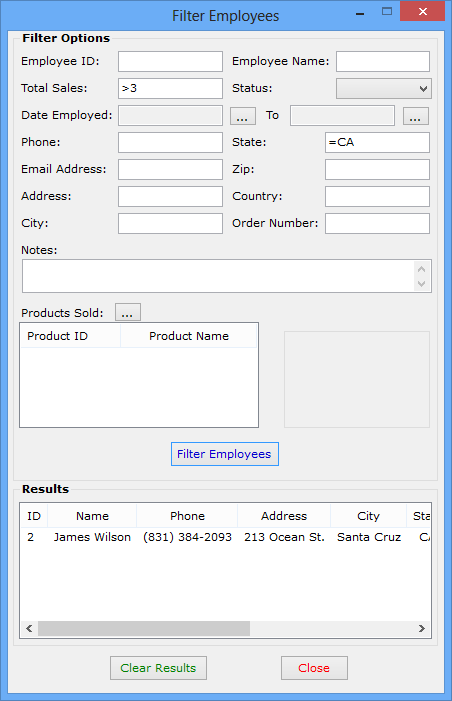452x701 pixels.
Task: Click the ID cell showing 2
Action: (x=30, y=537)
